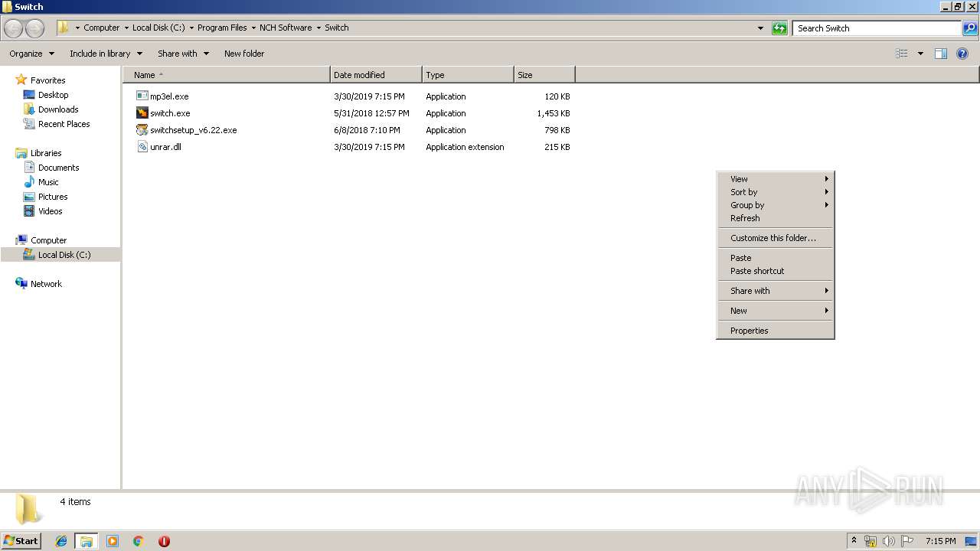The height and width of the screenshot is (551, 980).
Task: Open the Action Center flag icon
Action: tap(907, 541)
